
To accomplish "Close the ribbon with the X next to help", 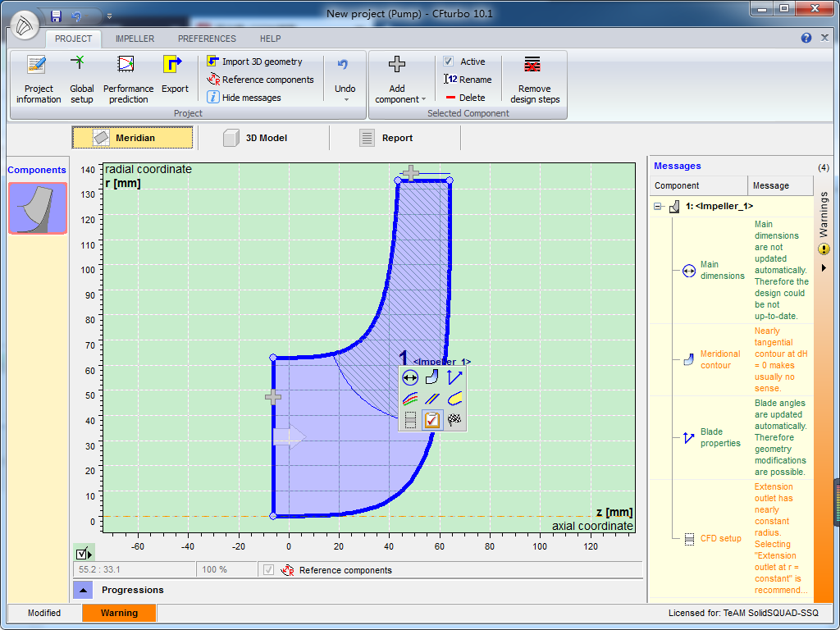I will click(825, 38).
